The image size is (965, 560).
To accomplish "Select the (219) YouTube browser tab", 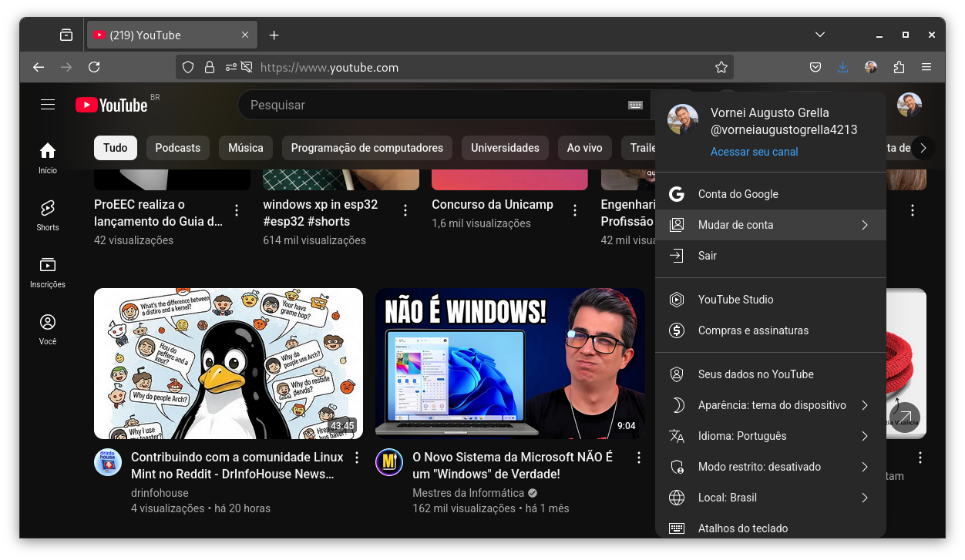I will pos(172,35).
